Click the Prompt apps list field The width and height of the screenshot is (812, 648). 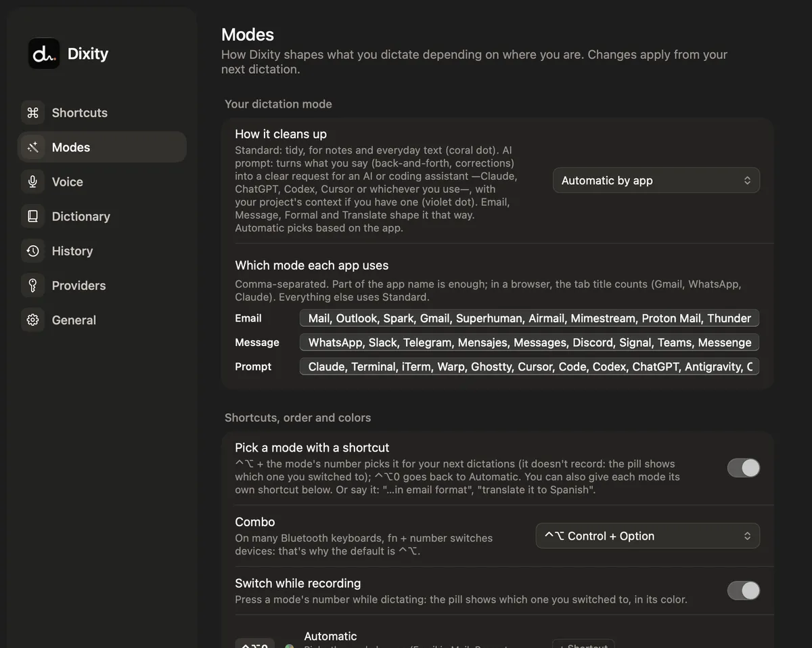(529, 366)
